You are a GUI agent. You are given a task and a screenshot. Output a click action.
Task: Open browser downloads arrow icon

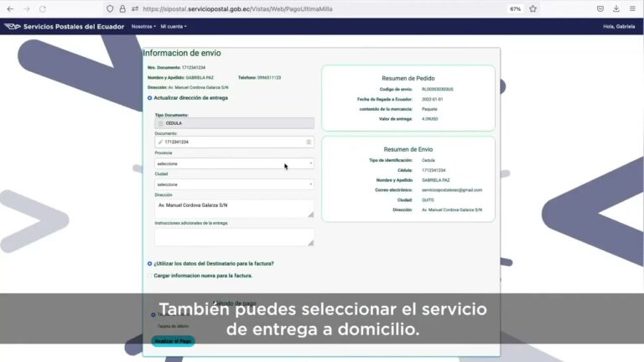(616, 8)
